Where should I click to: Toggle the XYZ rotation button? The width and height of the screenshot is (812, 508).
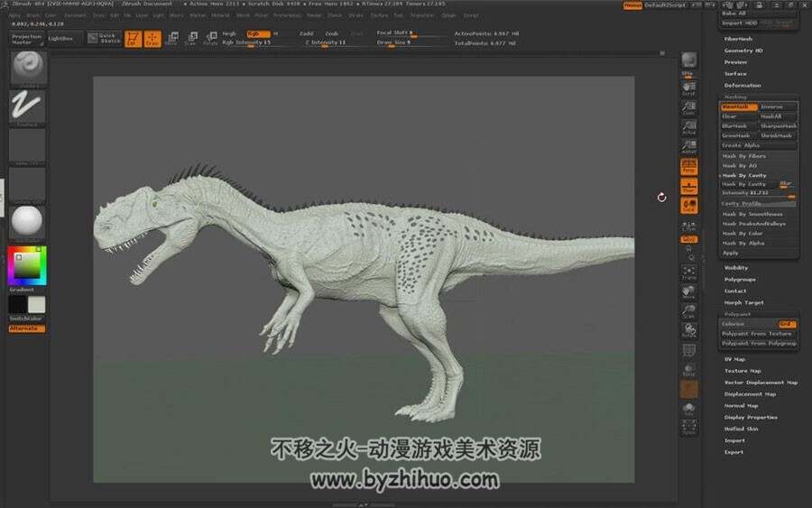pyautogui.click(x=688, y=239)
